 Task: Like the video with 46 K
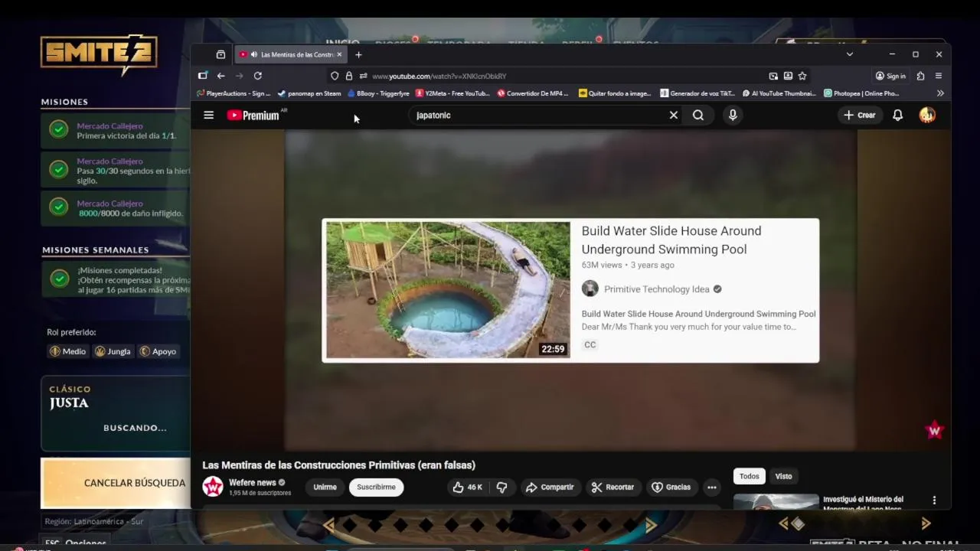tap(467, 487)
